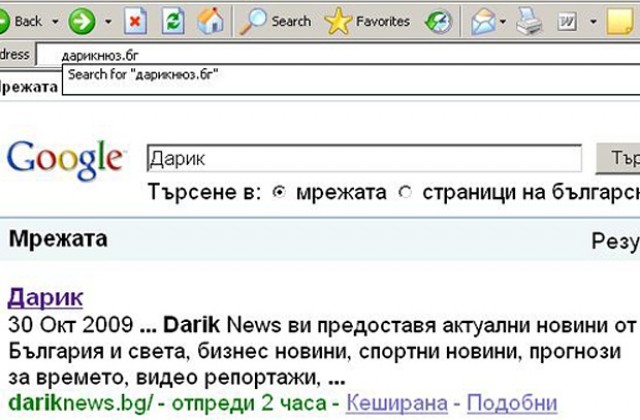Choose Search for "дарикнюз.бг" suggestion
Image resolution: width=640 pixels, height=420 pixels.
351,79
